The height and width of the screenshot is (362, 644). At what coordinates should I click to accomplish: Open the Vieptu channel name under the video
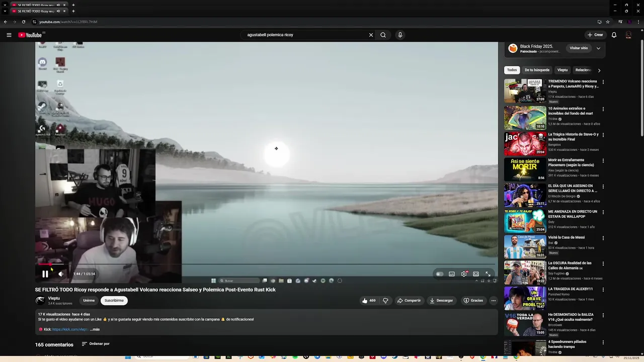(x=54, y=298)
